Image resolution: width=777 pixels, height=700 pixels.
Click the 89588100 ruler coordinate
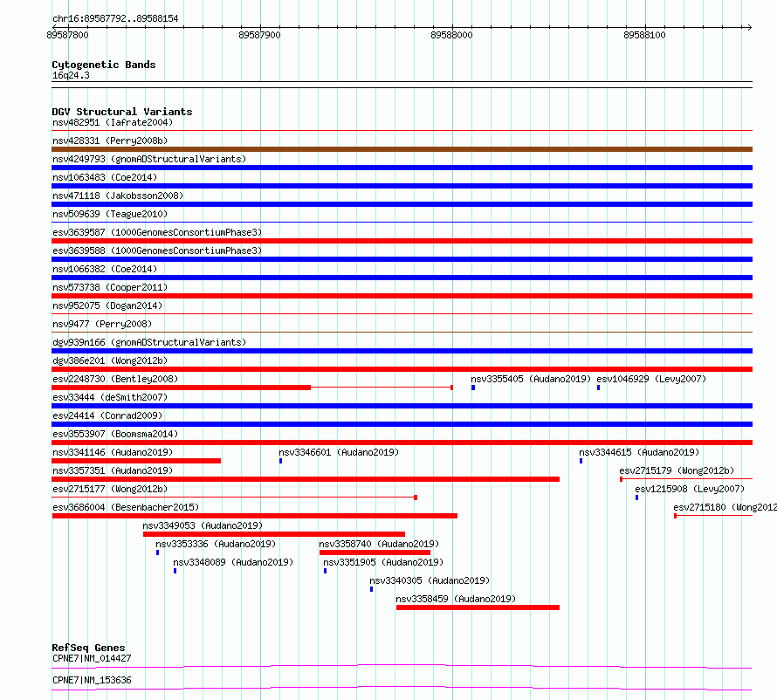click(x=644, y=35)
